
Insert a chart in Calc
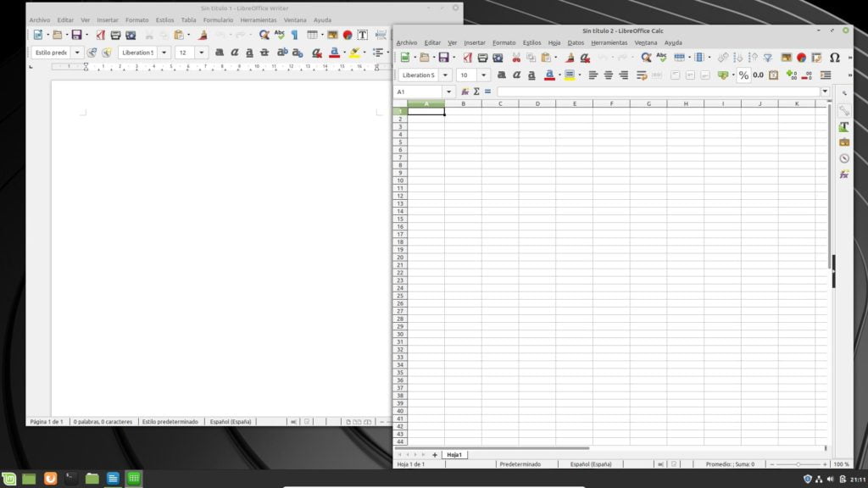[x=801, y=58]
